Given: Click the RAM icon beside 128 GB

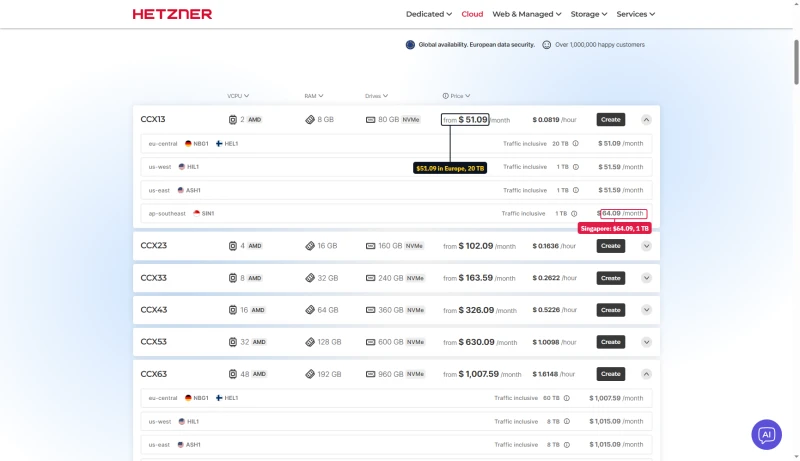Looking at the screenshot, I should pyautogui.click(x=310, y=342).
